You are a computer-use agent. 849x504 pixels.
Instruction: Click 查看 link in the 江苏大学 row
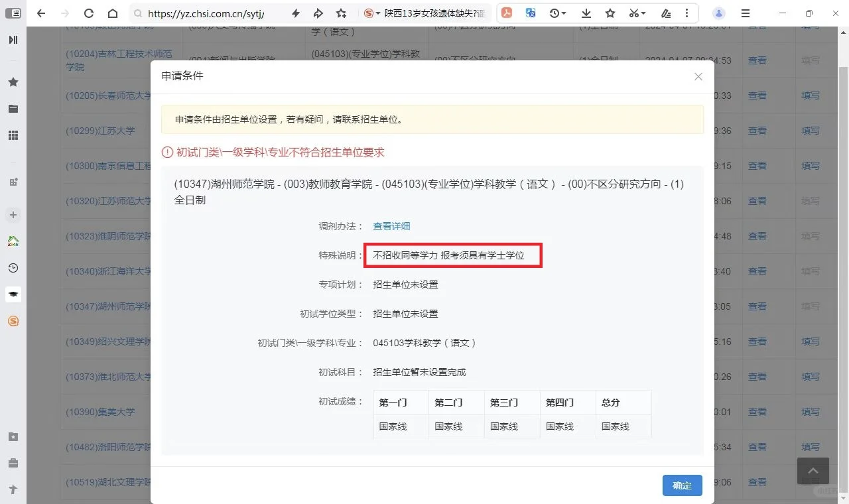[x=757, y=131]
